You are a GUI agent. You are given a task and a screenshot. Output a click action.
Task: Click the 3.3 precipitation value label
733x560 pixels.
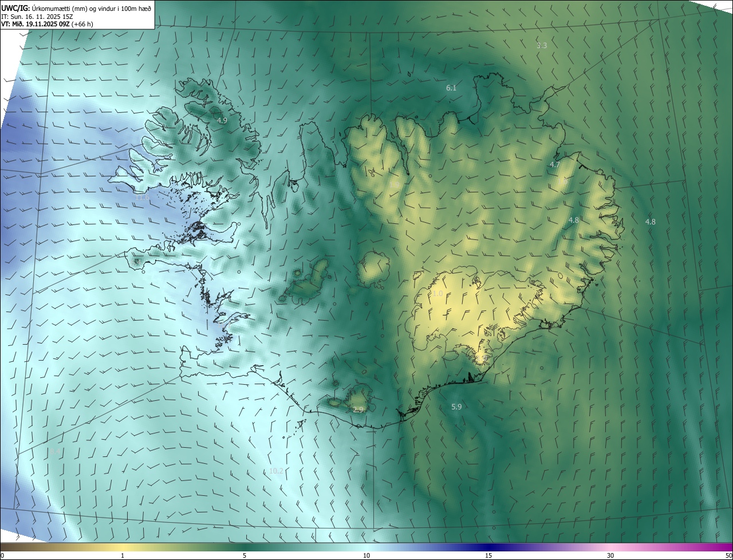[x=542, y=45]
